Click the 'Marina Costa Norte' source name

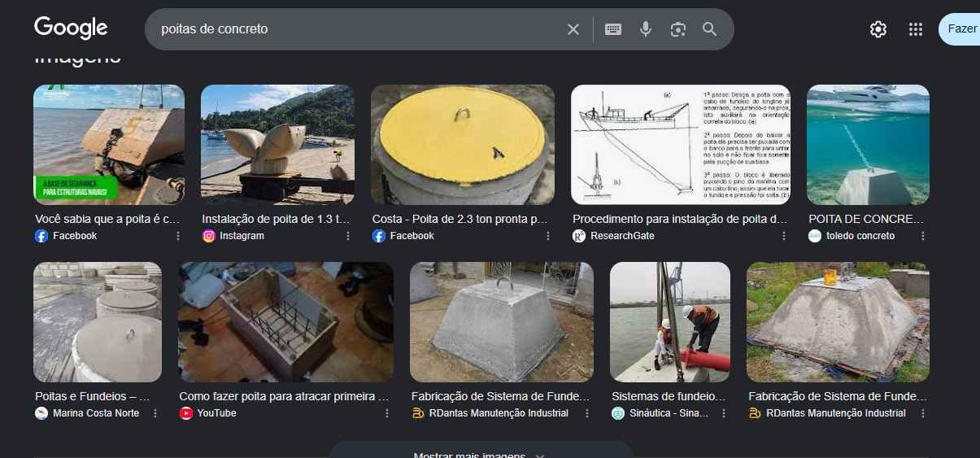(96, 413)
